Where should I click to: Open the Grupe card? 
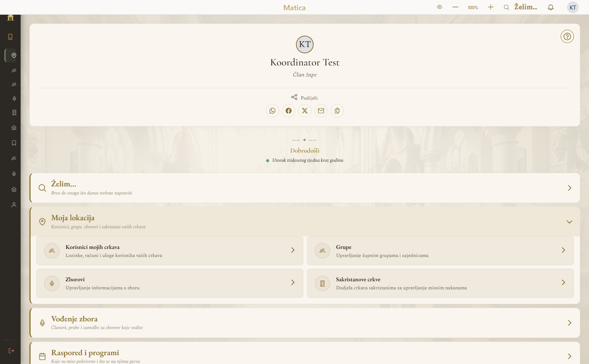[x=440, y=251]
